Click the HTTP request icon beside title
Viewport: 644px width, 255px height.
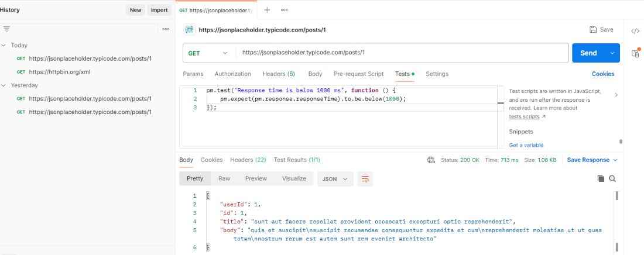(x=189, y=30)
